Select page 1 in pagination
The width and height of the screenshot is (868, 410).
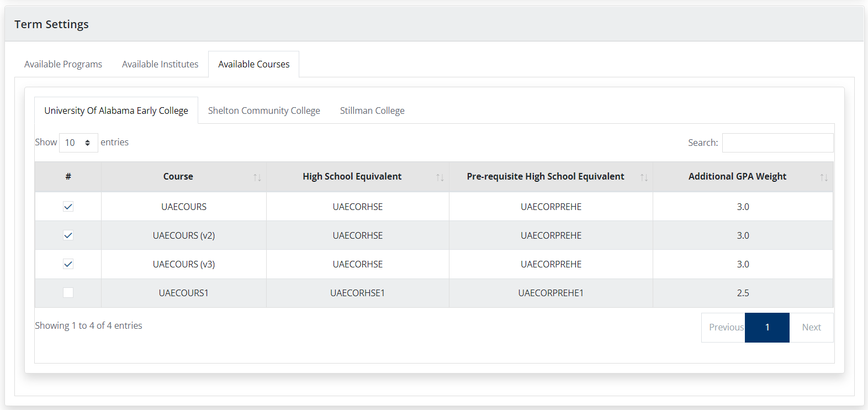[x=767, y=327]
